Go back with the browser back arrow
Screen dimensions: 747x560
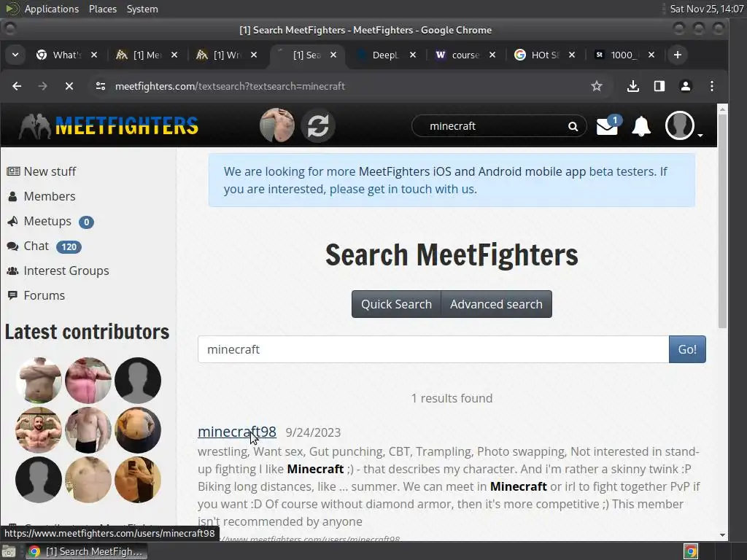coord(17,86)
